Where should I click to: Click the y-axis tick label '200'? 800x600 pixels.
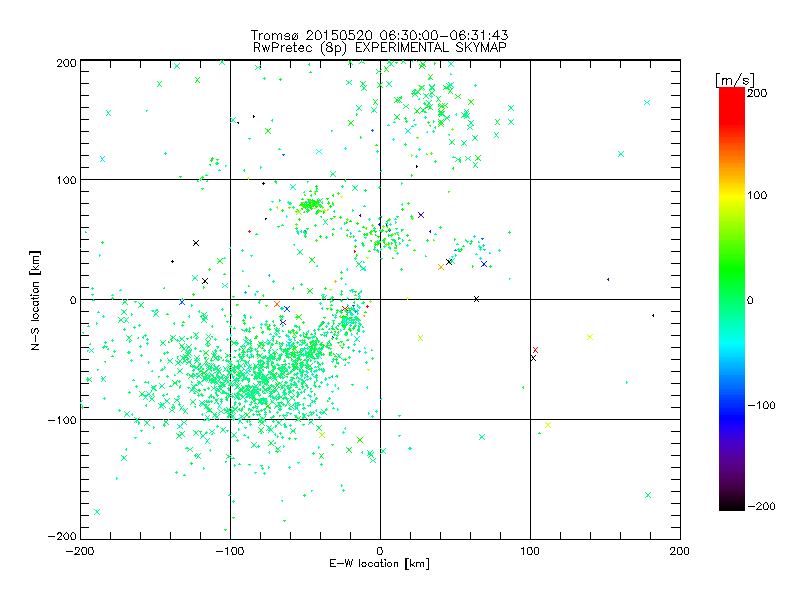(66, 63)
